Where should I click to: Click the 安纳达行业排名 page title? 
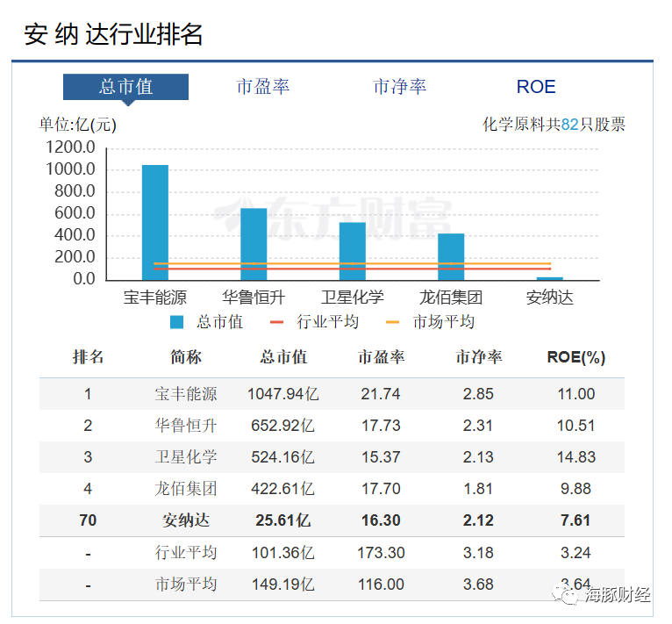pyautogui.click(x=113, y=34)
